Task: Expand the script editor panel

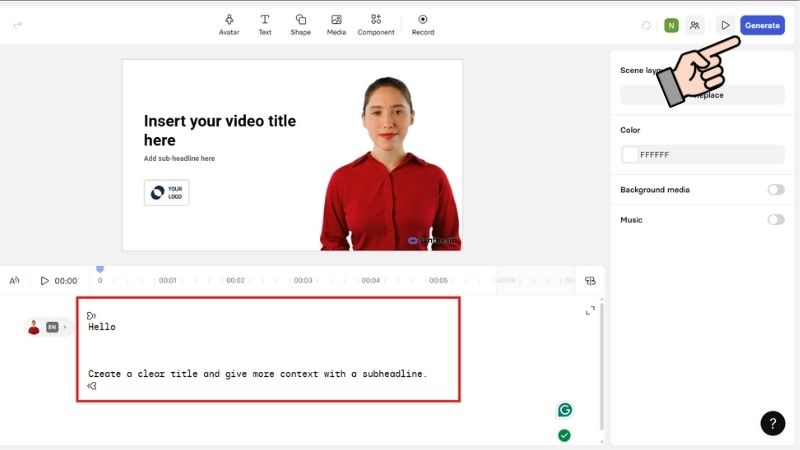Action: click(x=590, y=311)
